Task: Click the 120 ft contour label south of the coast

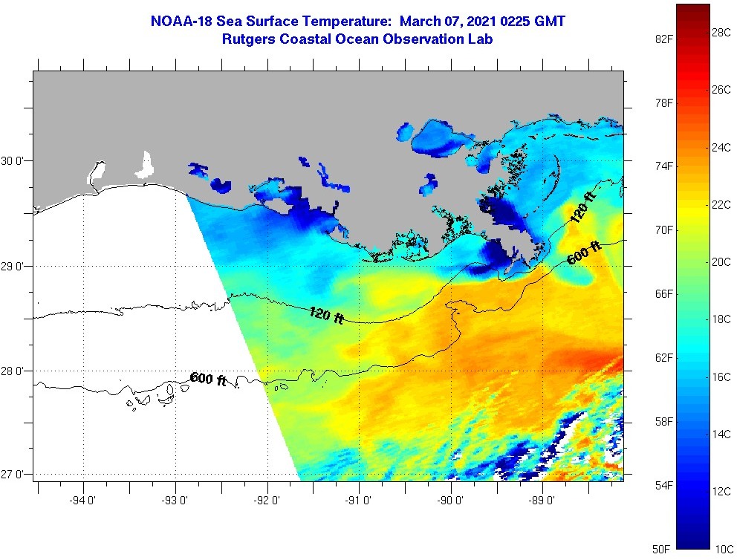Action: [327, 315]
